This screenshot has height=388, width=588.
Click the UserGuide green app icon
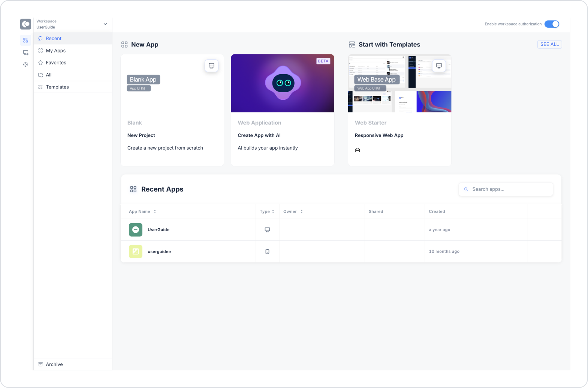[x=136, y=229]
